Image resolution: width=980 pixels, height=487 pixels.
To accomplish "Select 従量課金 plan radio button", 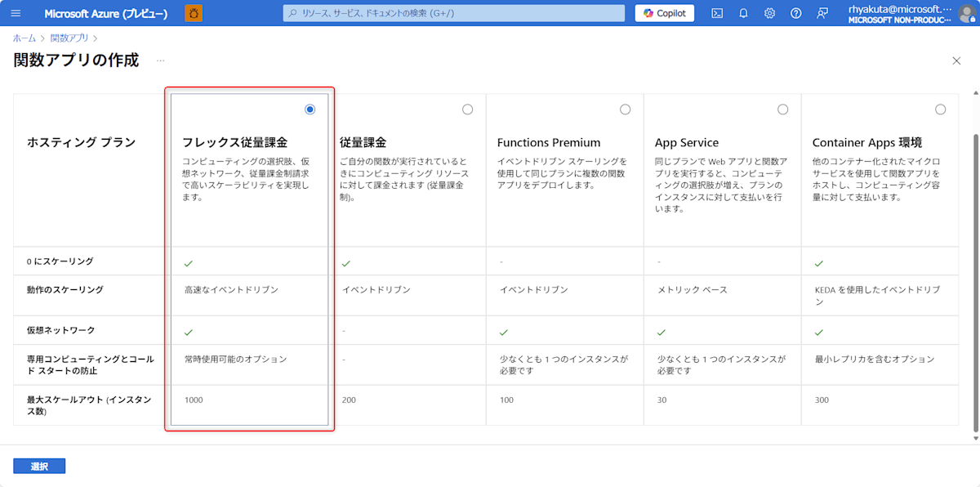I will [x=467, y=109].
